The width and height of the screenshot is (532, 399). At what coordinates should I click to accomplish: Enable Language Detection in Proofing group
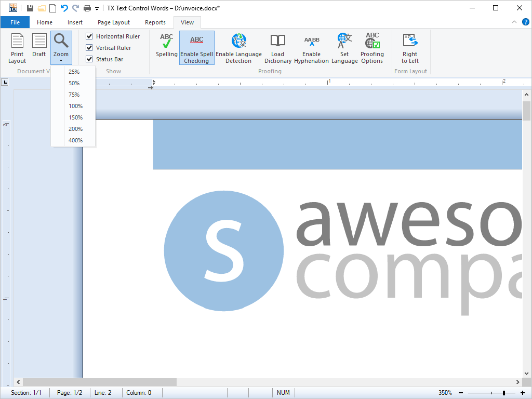238,47
